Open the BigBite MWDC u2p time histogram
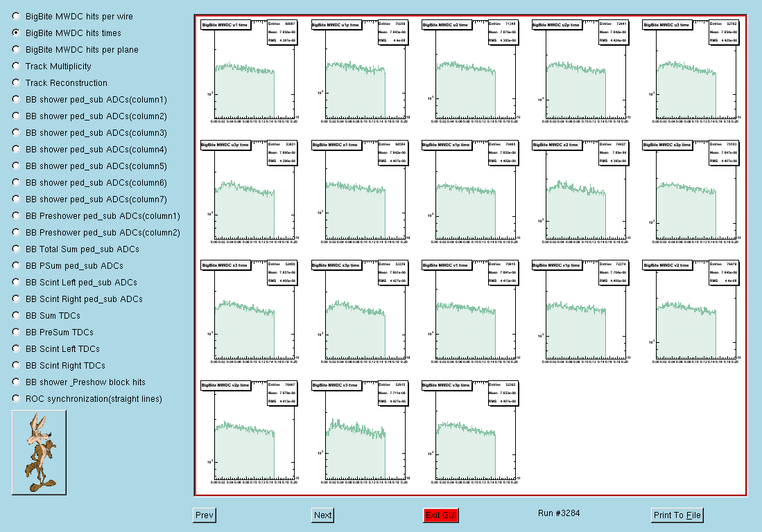Screen dimensions: 762x532 pos(580,71)
